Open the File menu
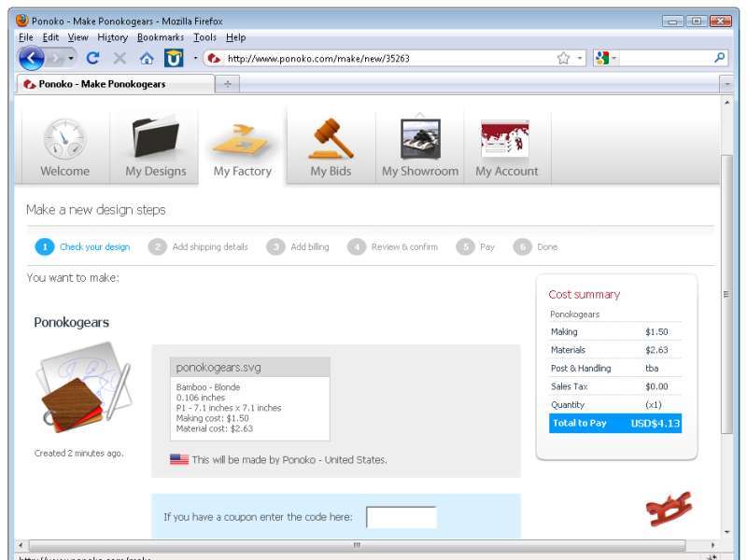 (26, 37)
